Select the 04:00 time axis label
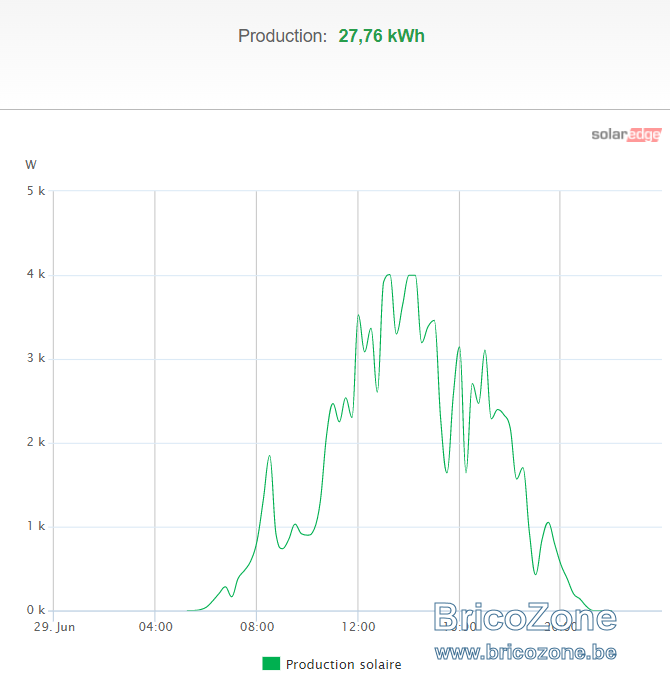 pos(155,627)
